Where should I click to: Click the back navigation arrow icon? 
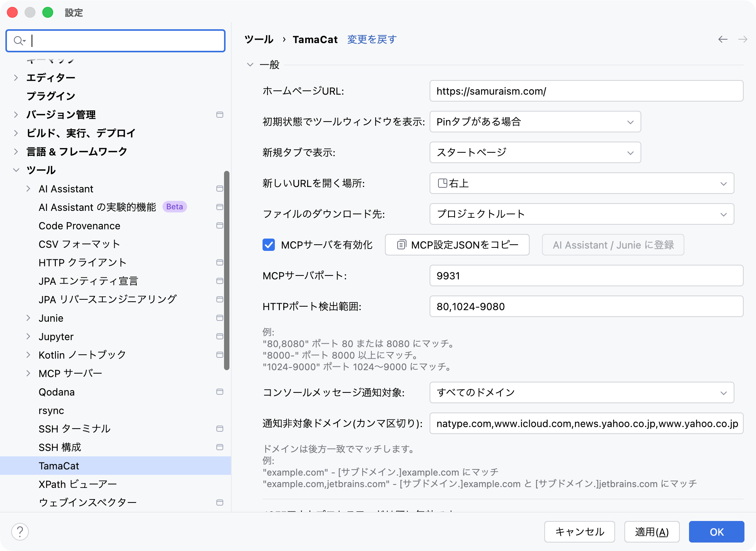pyautogui.click(x=723, y=39)
